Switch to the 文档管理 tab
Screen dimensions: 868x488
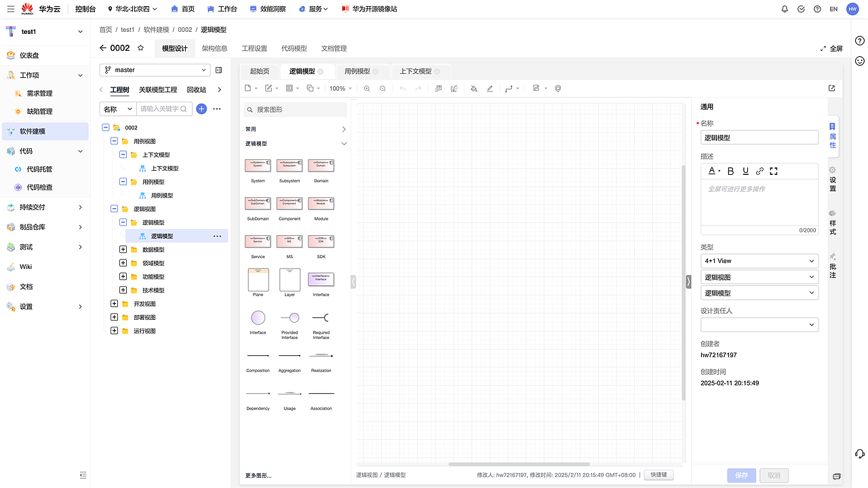click(x=334, y=48)
